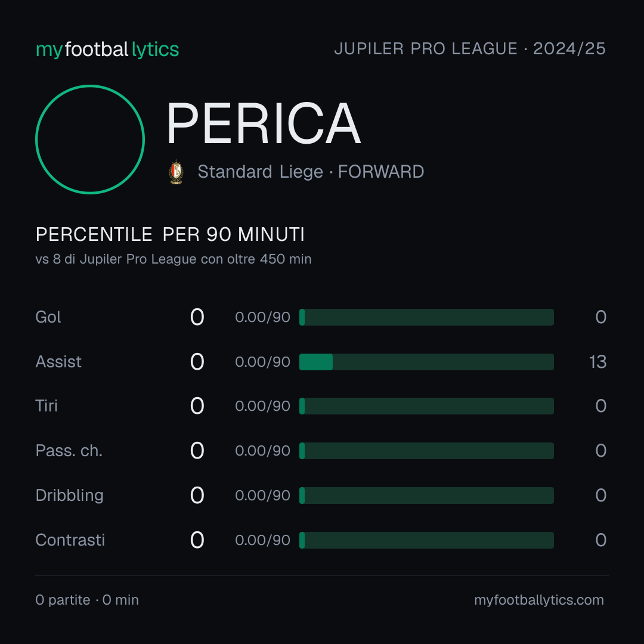Click the Percentile per 90 minuti heading
The width and height of the screenshot is (644, 644).
pyautogui.click(x=170, y=234)
